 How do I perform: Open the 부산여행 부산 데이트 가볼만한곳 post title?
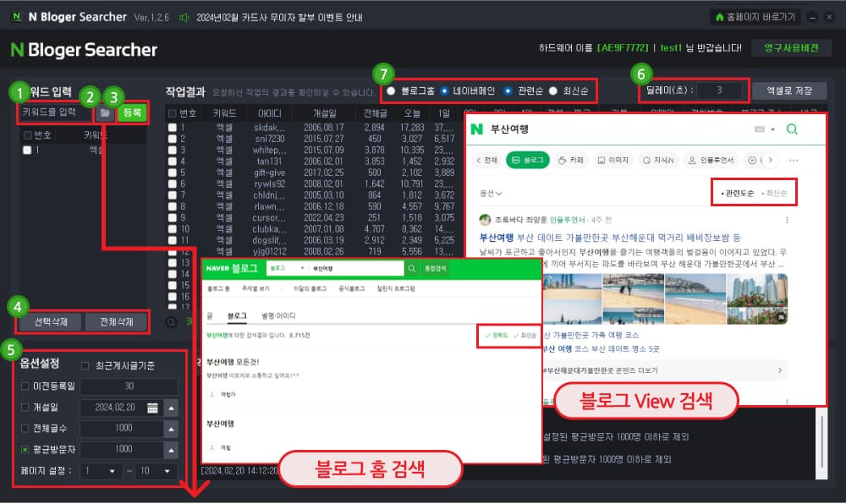pos(610,237)
